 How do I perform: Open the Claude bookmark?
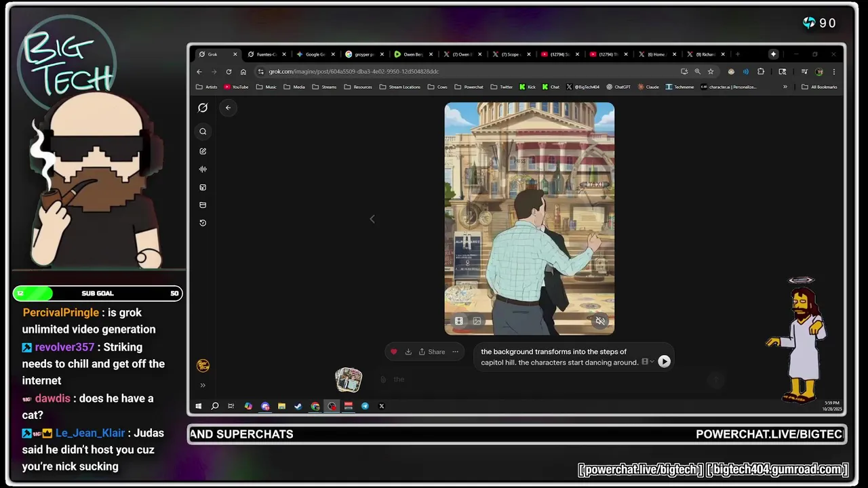(x=648, y=87)
